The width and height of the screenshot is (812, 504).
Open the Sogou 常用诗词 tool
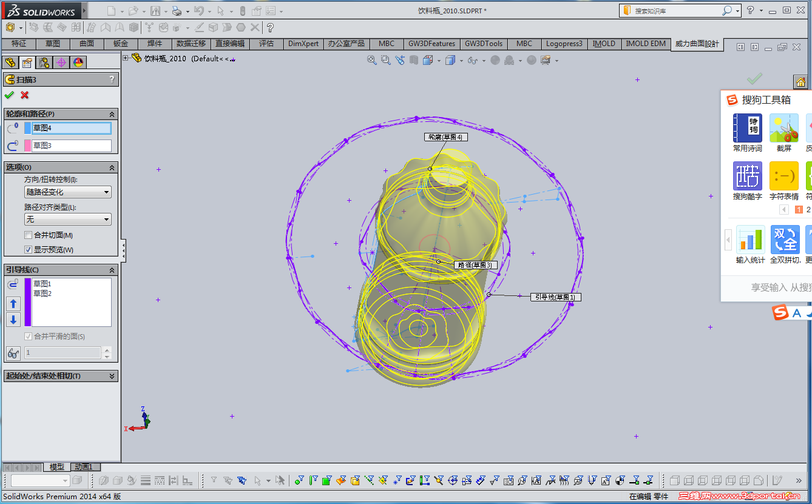click(x=748, y=133)
